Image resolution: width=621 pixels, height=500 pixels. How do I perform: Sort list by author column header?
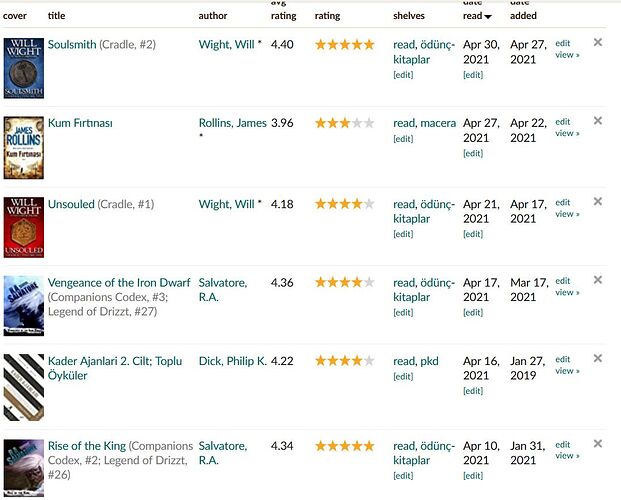click(x=212, y=16)
